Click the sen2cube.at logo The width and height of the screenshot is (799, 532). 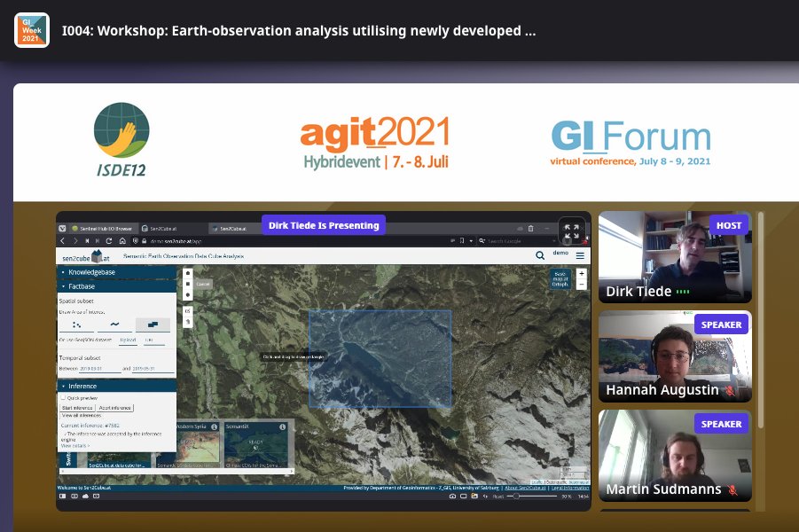tap(86, 256)
